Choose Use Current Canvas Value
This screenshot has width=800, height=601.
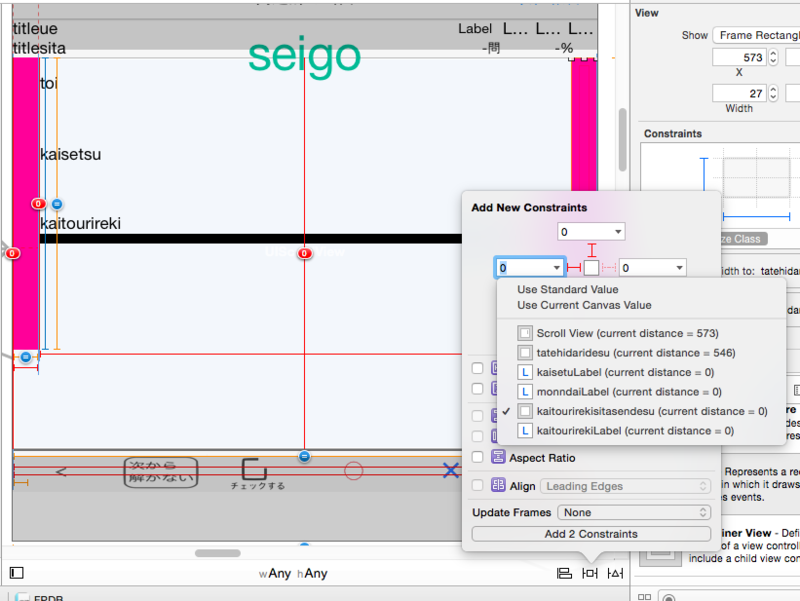(x=584, y=305)
